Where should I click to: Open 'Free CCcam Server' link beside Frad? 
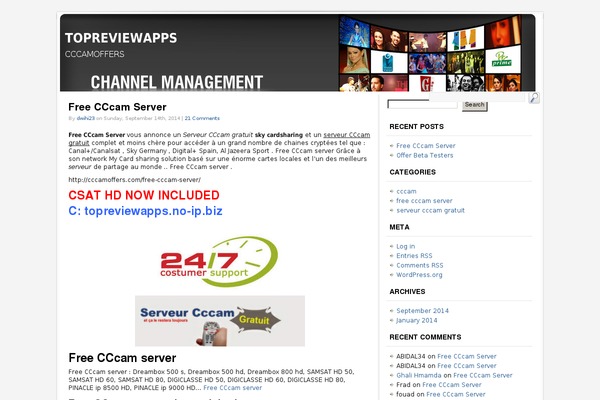(x=452, y=385)
